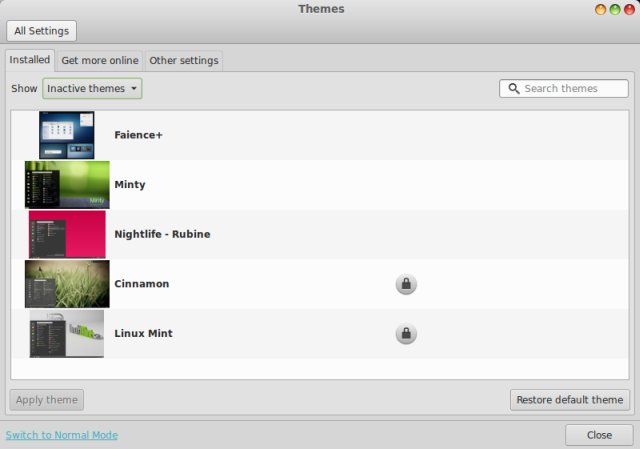Screen dimensions: 640x449
Task: Click the magnifier icon in search box
Action: coord(514,89)
